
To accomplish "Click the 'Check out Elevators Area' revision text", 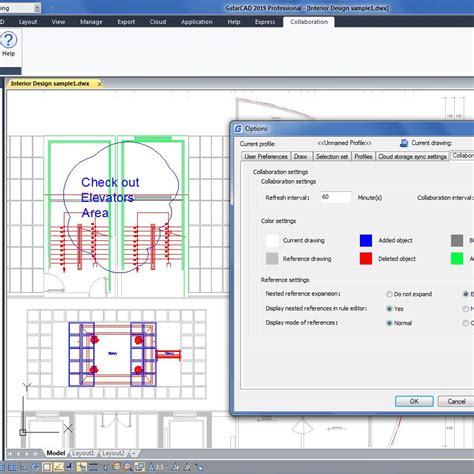I will pos(110,198).
